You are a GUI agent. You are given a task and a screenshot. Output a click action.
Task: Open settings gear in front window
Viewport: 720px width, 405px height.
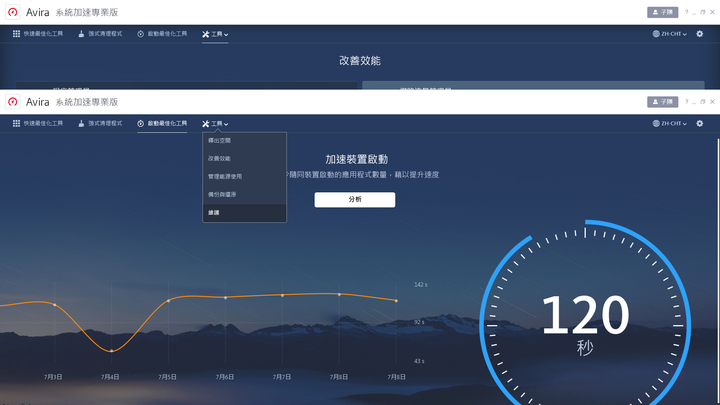coord(699,124)
